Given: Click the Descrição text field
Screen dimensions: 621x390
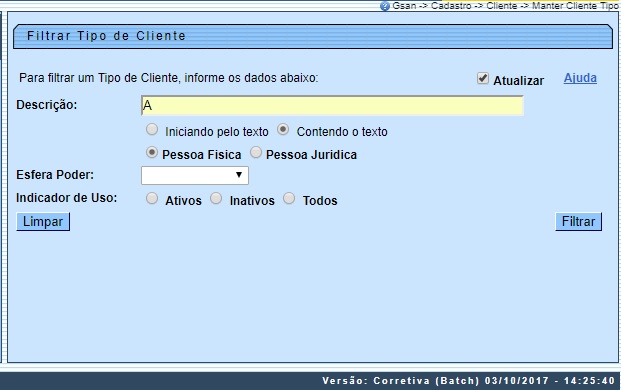Looking at the screenshot, I should pos(332,105).
